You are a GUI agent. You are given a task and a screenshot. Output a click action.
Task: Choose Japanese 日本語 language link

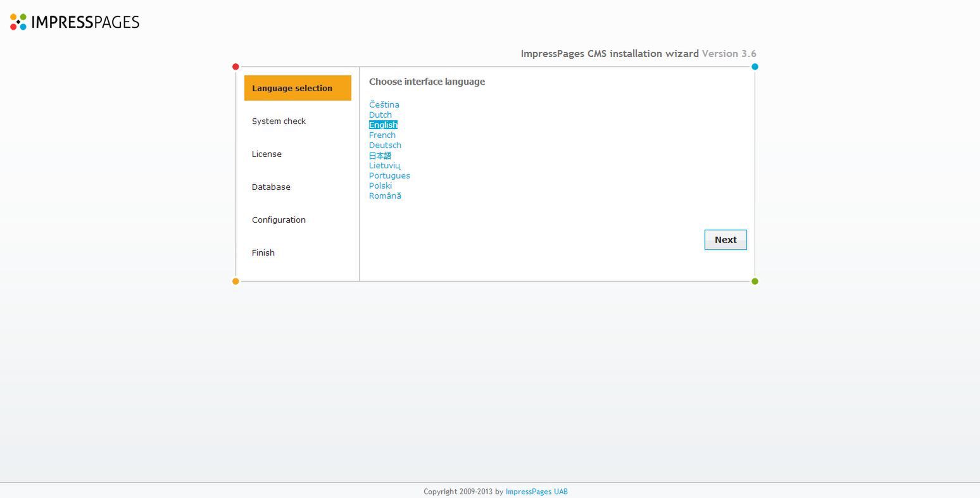click(x=380, y=155)
